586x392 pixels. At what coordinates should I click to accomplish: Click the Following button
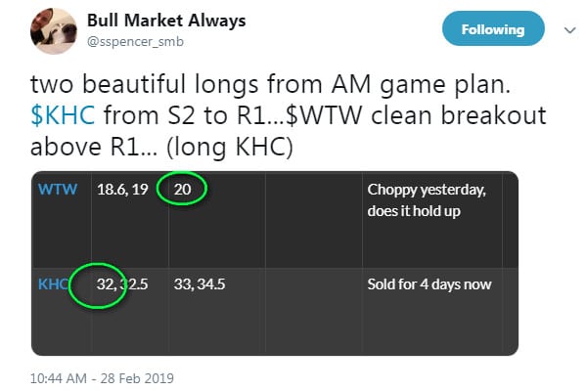point(493,28)
